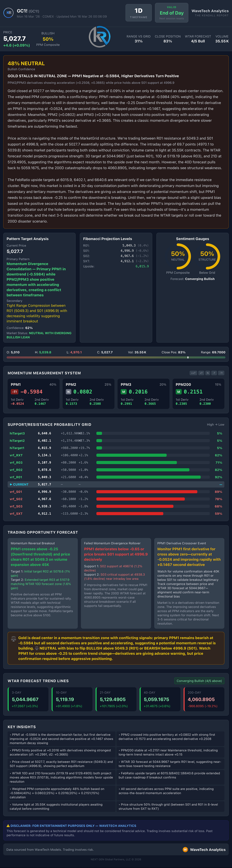This screenshot has height=868, width=232.
Task: Click the 50% NEUTRAL PPM Composite gauge
Action: point(178,256)
